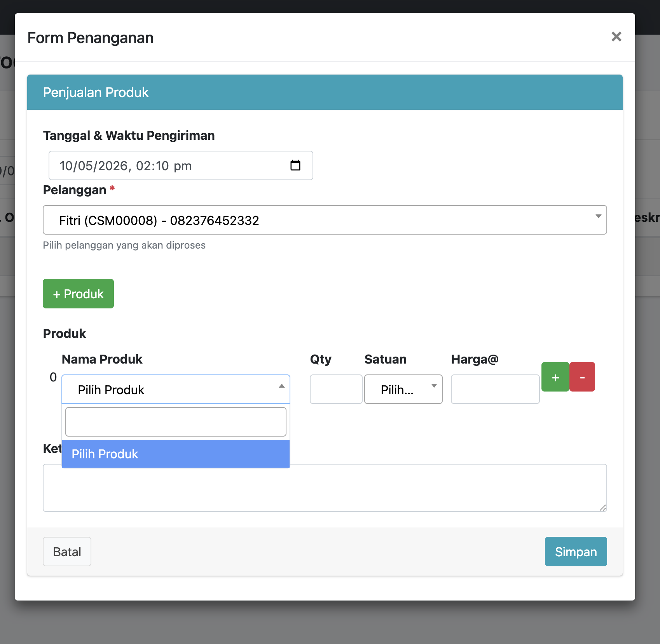
Task: Focus the product search box
Action: tap(176, 422)
